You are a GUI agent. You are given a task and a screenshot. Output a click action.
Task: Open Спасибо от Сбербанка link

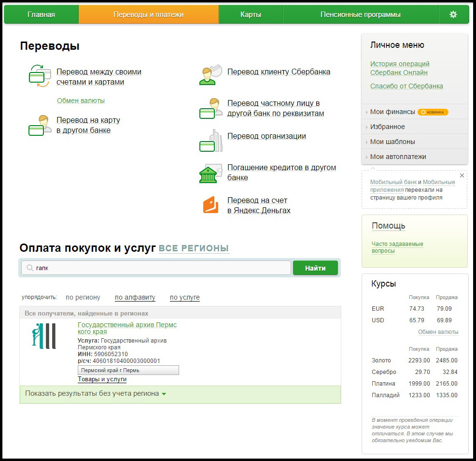406,86
